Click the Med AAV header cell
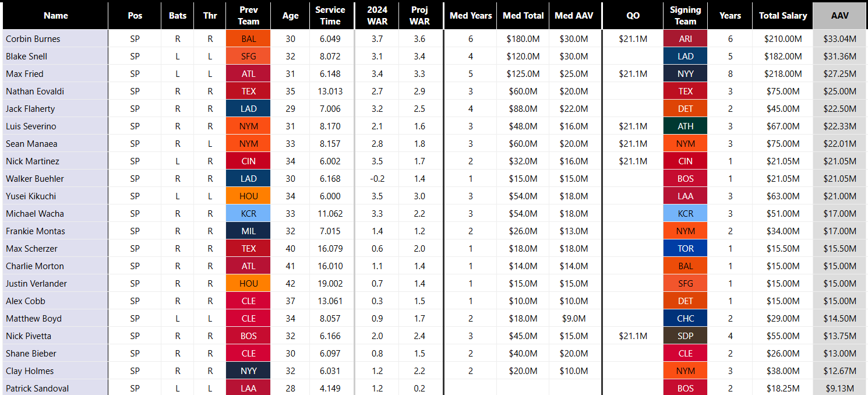868x395 pixels. [575, 16]
